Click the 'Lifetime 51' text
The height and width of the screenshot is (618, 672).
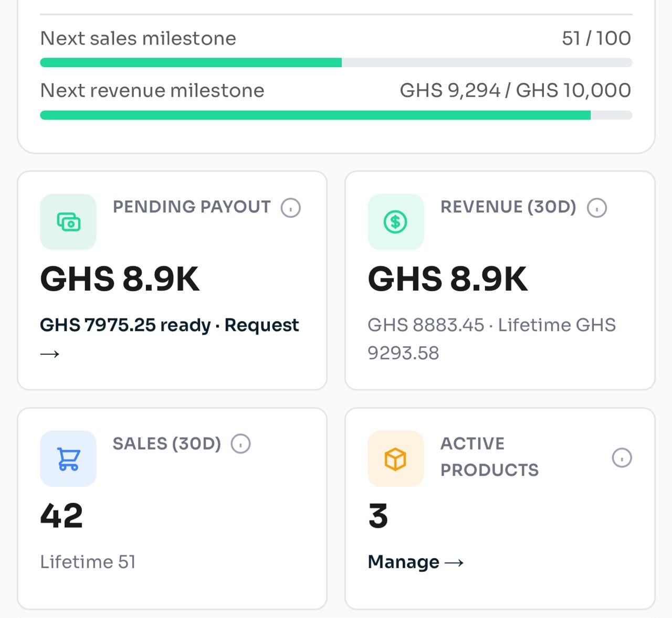[x=88, y=562]
